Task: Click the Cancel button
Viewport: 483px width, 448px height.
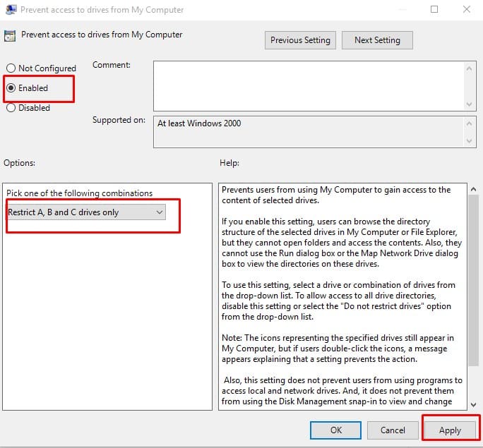Action: click(393, 430)
